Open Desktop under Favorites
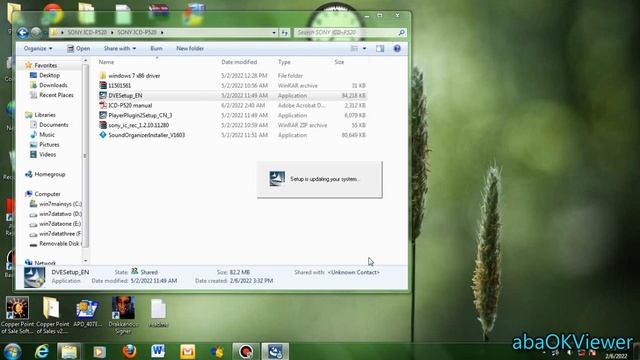This screenshot has width=640, height=360. [x=49, y=76]
